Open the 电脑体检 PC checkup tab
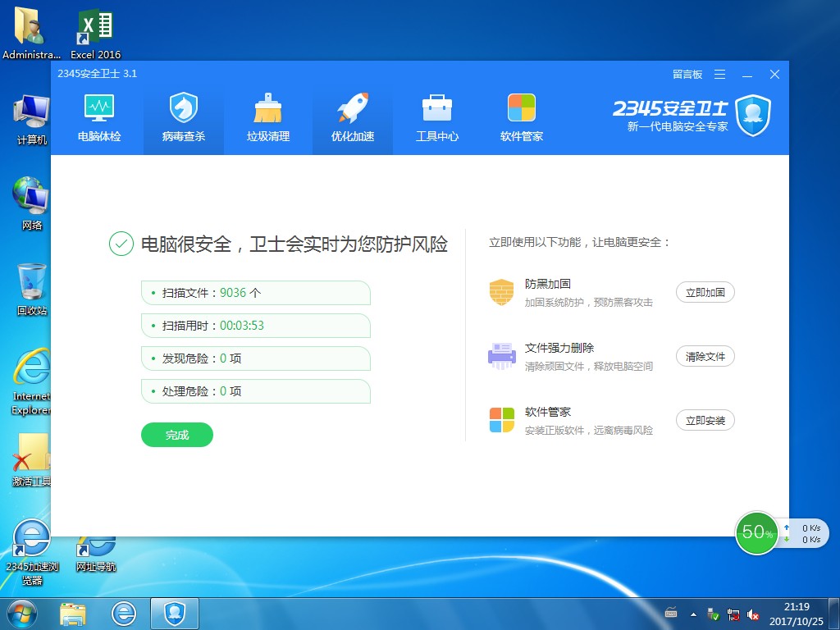 [99, 118]
